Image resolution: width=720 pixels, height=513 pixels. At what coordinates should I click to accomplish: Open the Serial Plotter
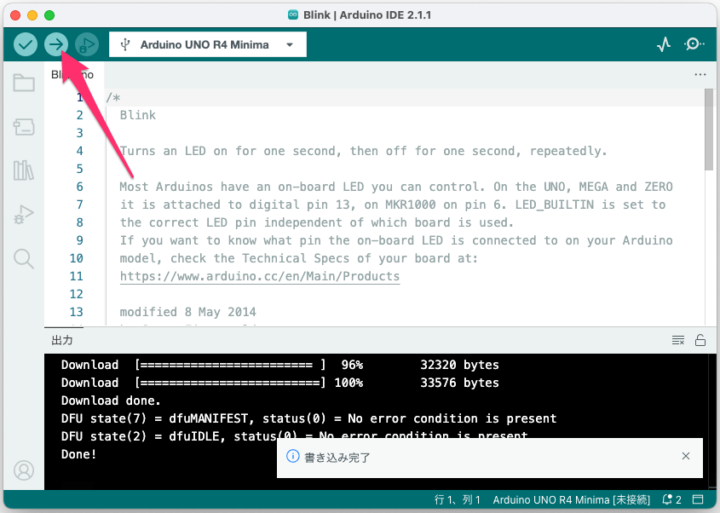pyautogui.click(x=664, y=45)
